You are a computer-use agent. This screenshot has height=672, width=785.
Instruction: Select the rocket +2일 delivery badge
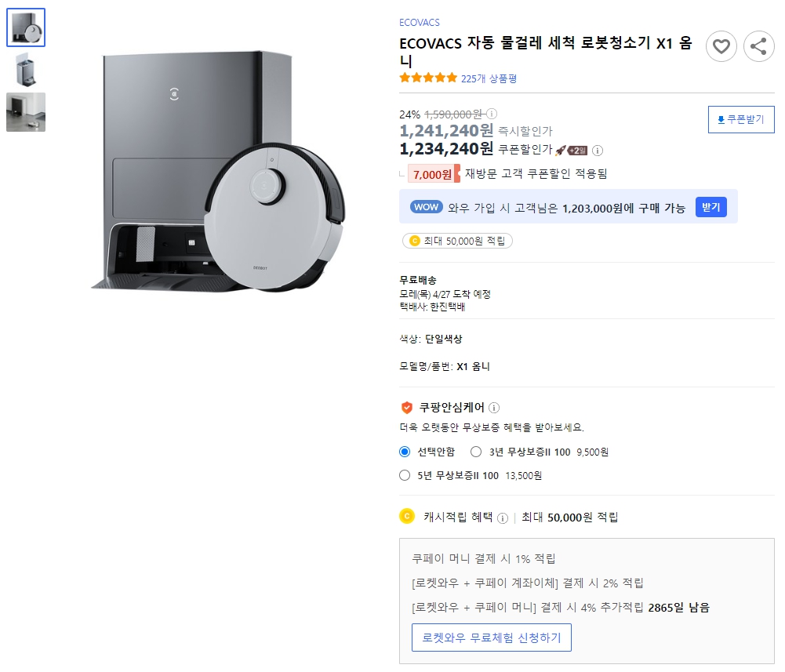[x=570, y=150]
